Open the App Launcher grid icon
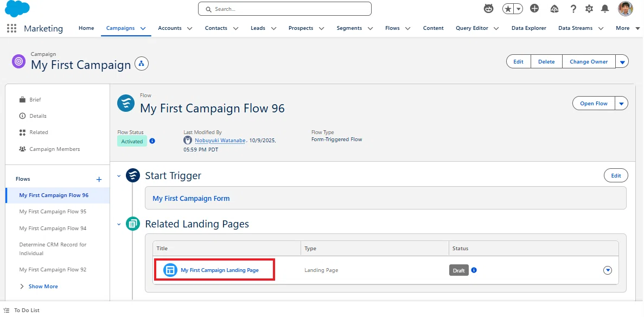This screenshot has height=317, width=644. pyautogui.click(x=11, y=28)
